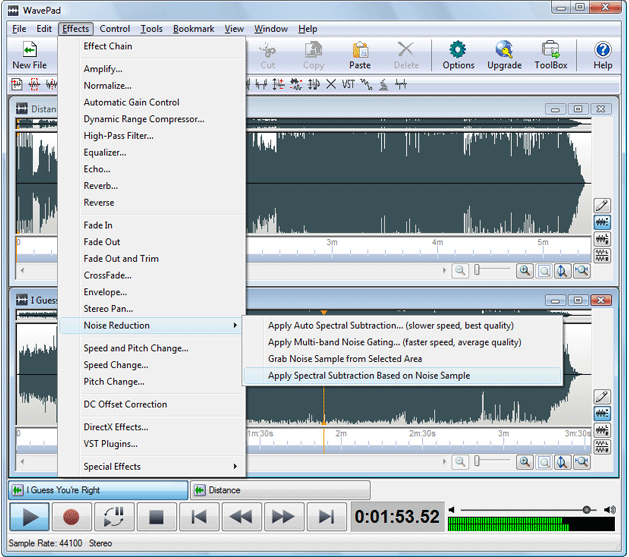The width and height of the screenshot is (629, 557).
Task: Select Apply Spectral Subtraction Based on Noise Sample
Action: (368, 376)
